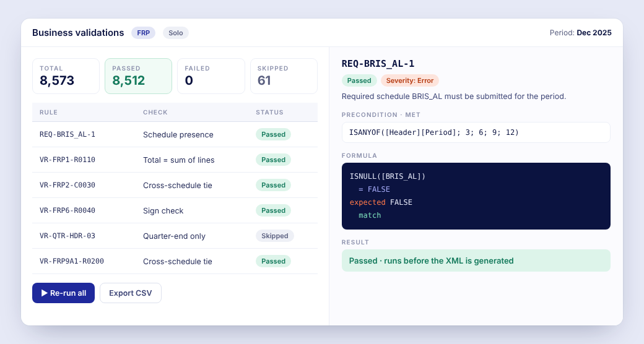Open rule row REQ-BRIS_AL-1
Viewport: 644px width, 344px height.
point(175,134)
